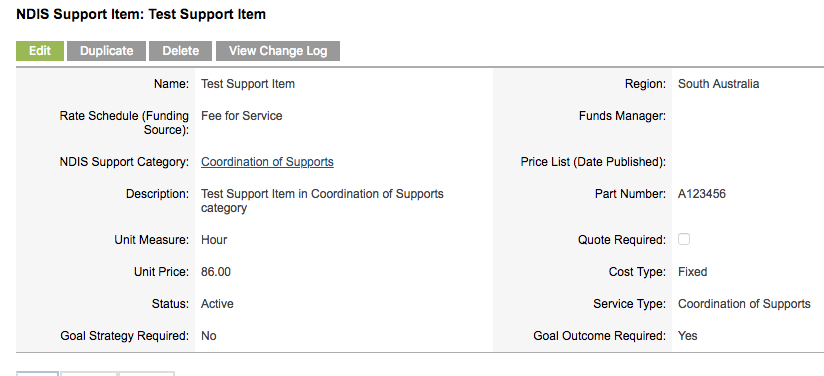Click the part number A123456
Screen dimensions: 824x376
[702, 194]
